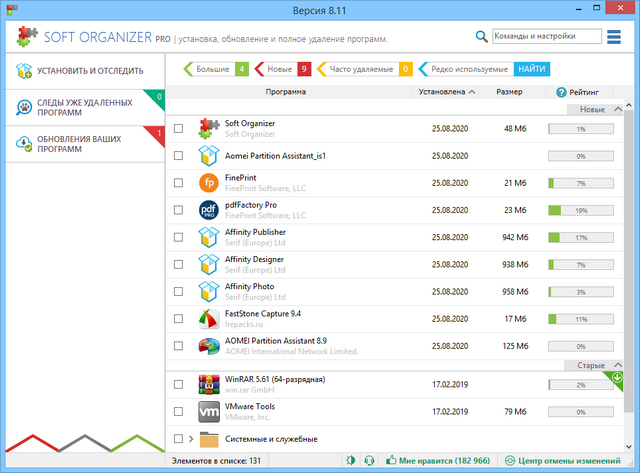Click the headset support icon in status bar

tap(370, 461)
